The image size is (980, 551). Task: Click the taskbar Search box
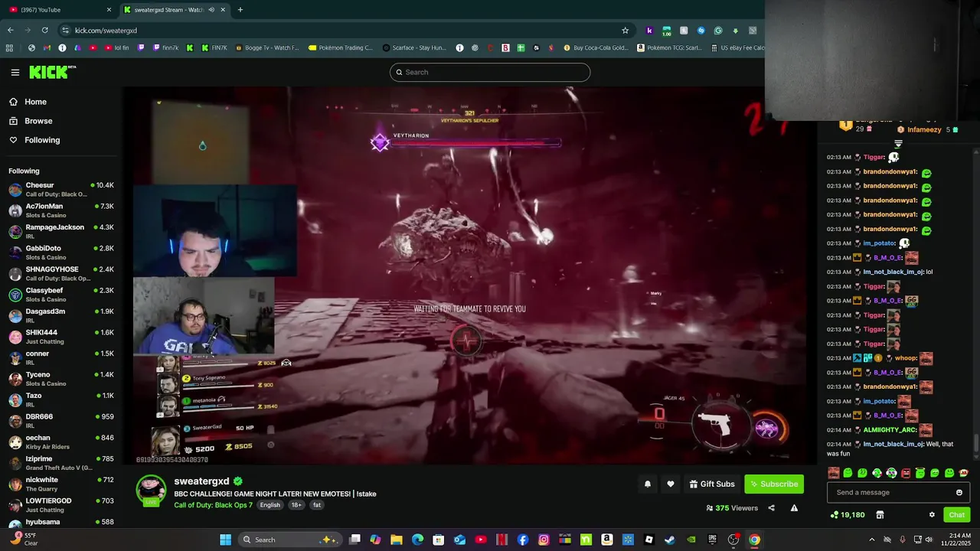point(289,540)
